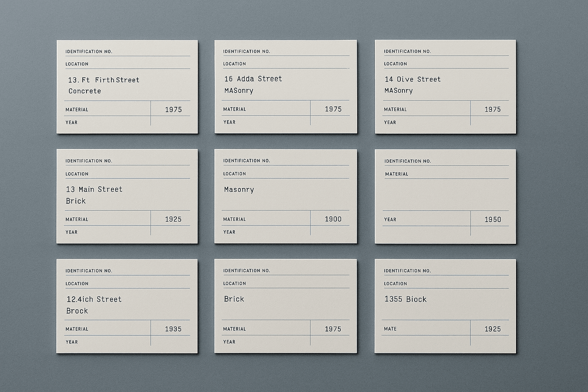Click 1975 on the 16 Adda Street card
This screenshot has width=588, height=392.
[x=333, y=109]
